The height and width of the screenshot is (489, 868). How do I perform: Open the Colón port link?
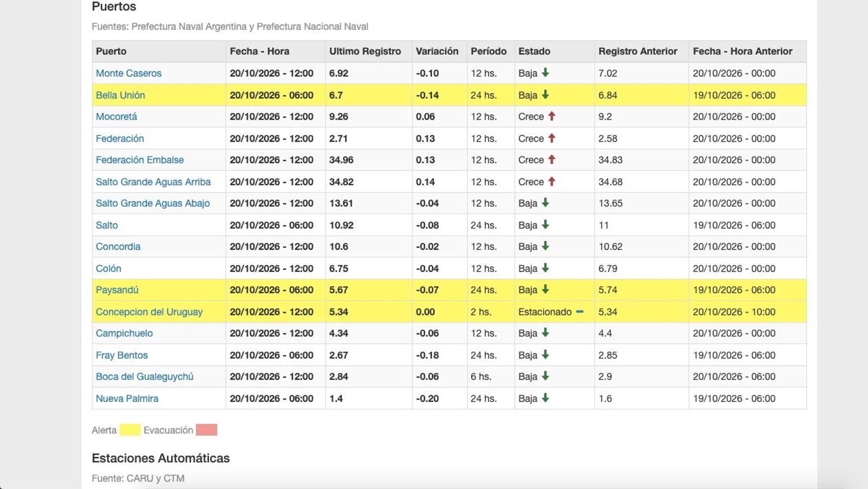109,268
